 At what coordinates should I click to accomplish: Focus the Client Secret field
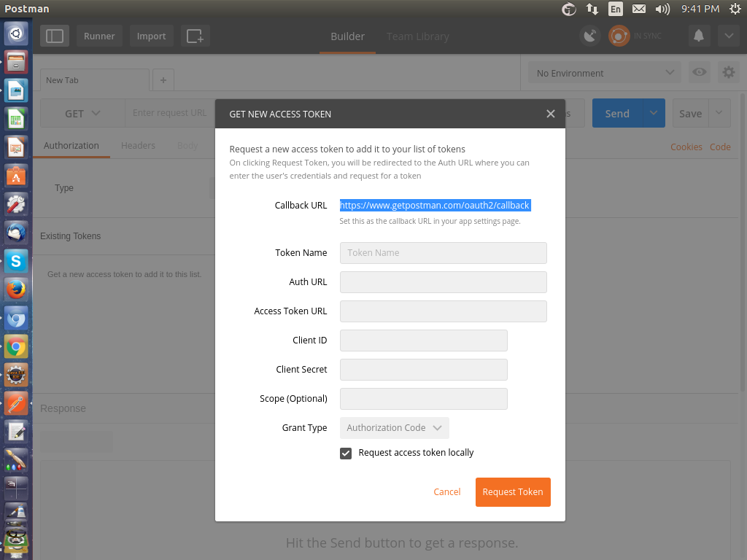tap(424, 370)
